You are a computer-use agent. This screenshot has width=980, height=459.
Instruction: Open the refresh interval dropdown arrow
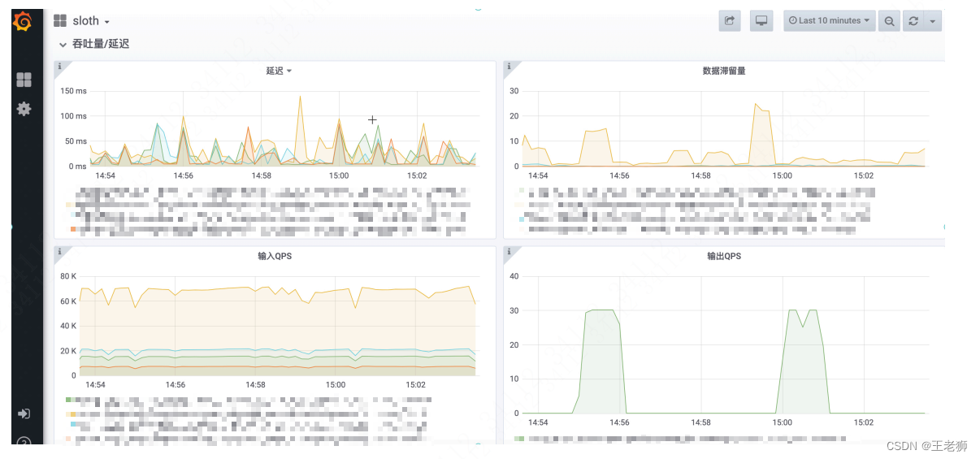(x=933, y=21)
